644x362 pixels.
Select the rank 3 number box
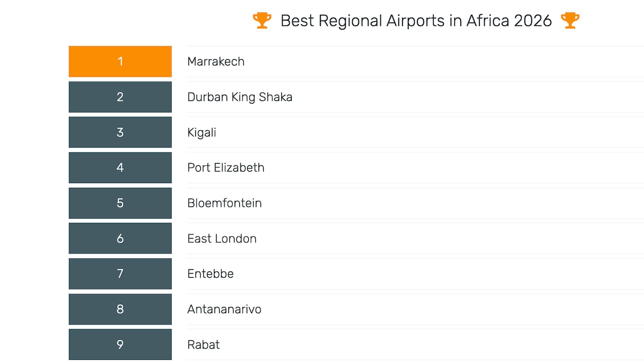point(120,132)
